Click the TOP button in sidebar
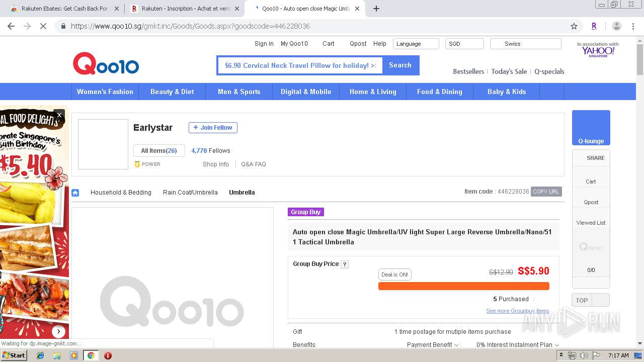This screenshot has height=362, width=644. [582, 300]
